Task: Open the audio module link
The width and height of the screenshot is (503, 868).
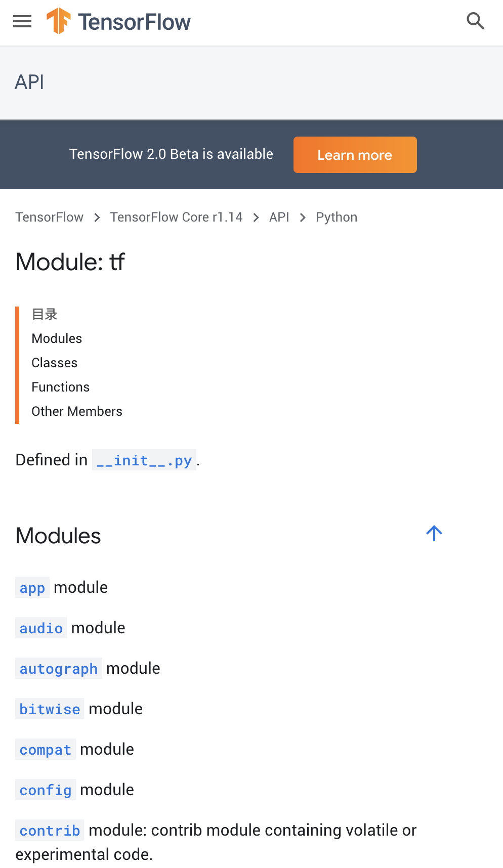Action: coord(41,628)
